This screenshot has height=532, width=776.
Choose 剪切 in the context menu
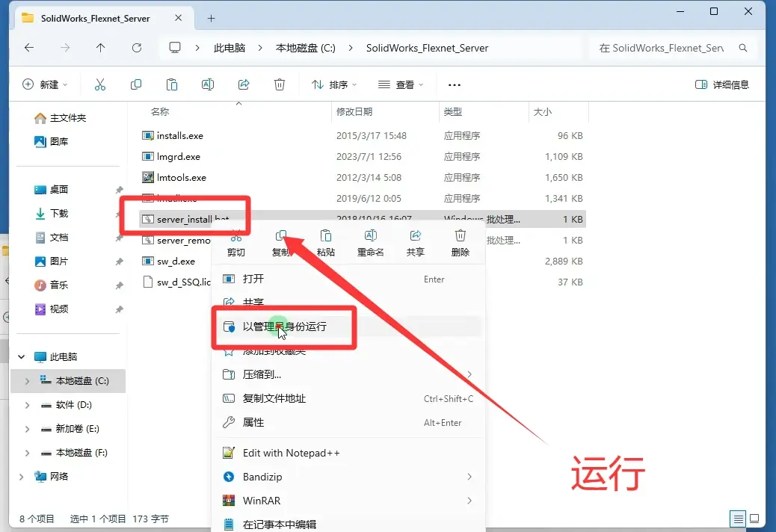236,243
